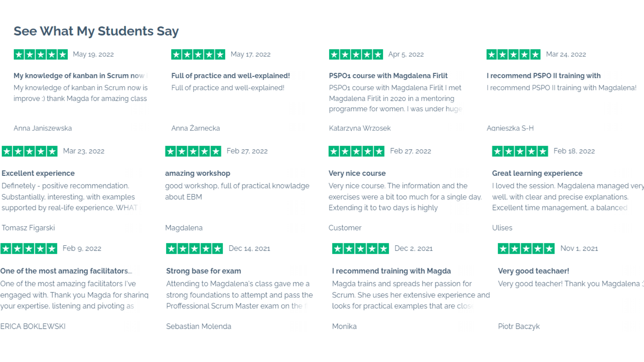Select the star rating above 'amazing workshop'
The image size is (644, 362).
[x=193, y=151]
